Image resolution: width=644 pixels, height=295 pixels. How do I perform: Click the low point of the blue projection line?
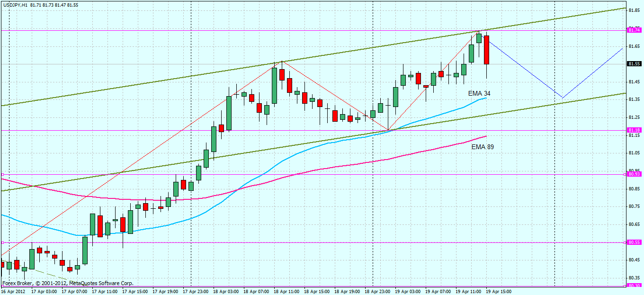(x=562, y=98)
